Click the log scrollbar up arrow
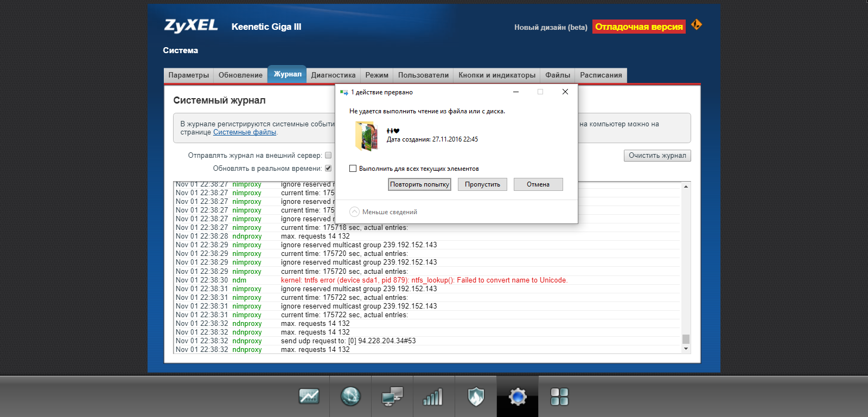This screenshot has height=417, width=868. [686, 187]
